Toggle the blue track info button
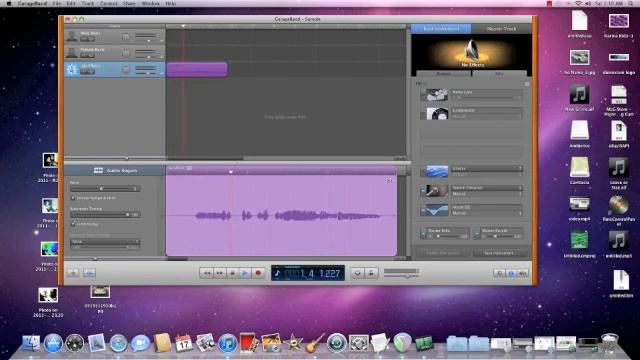The image size is (640, 360). pyautogui.click(x=511, y=273)
